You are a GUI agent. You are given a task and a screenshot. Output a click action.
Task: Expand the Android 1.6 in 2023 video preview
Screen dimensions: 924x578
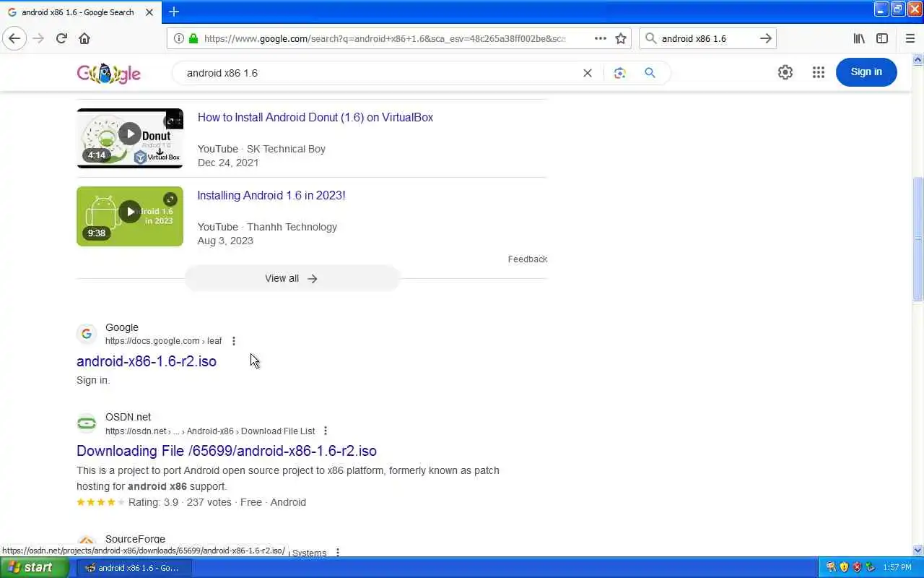[170, 199]
